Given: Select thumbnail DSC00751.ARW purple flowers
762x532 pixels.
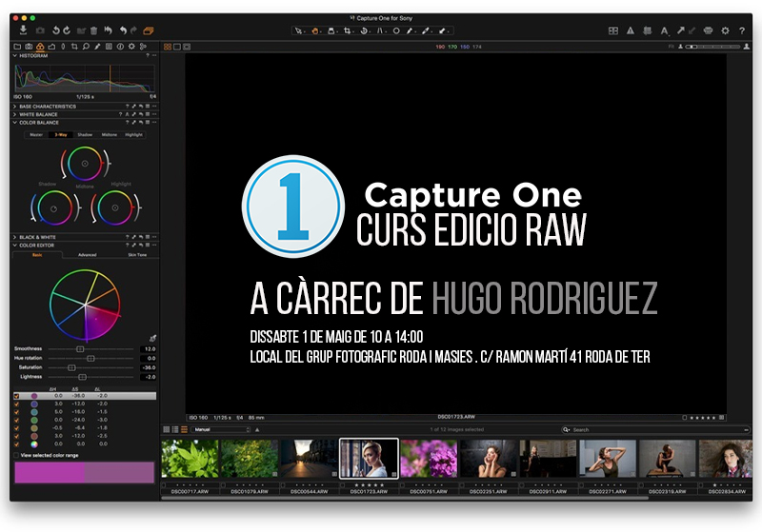Looking at the screenshot, I should point(429,459).
